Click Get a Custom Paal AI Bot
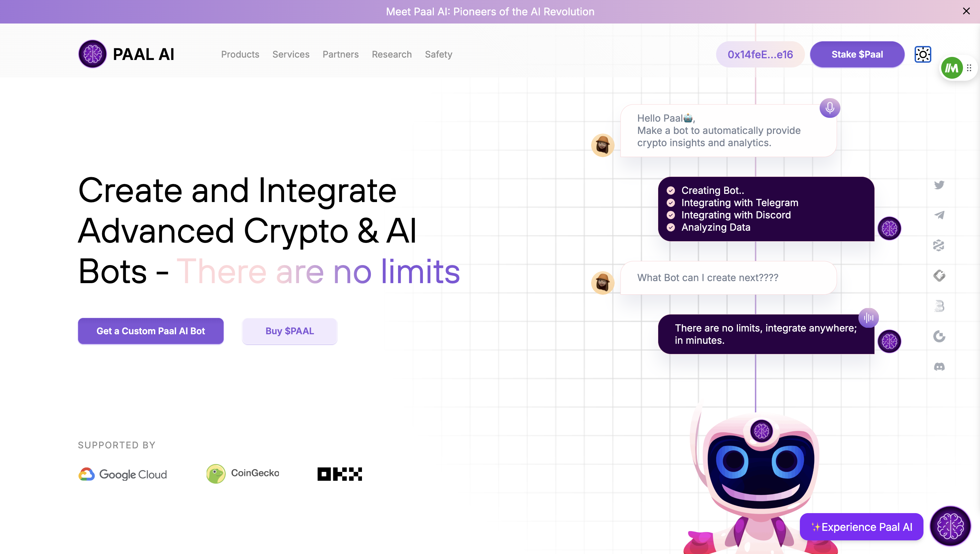This screenshot has height=554, width=980. click(x=150, y=331)
